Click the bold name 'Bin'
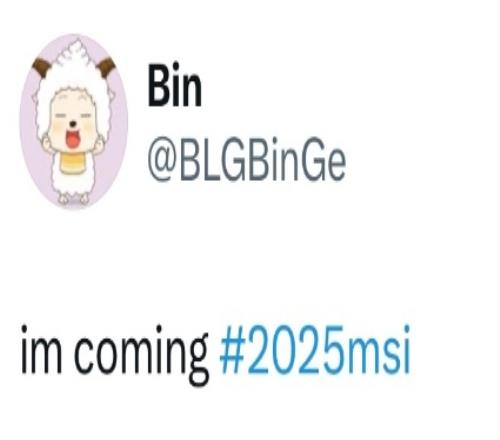 [175, 85]
